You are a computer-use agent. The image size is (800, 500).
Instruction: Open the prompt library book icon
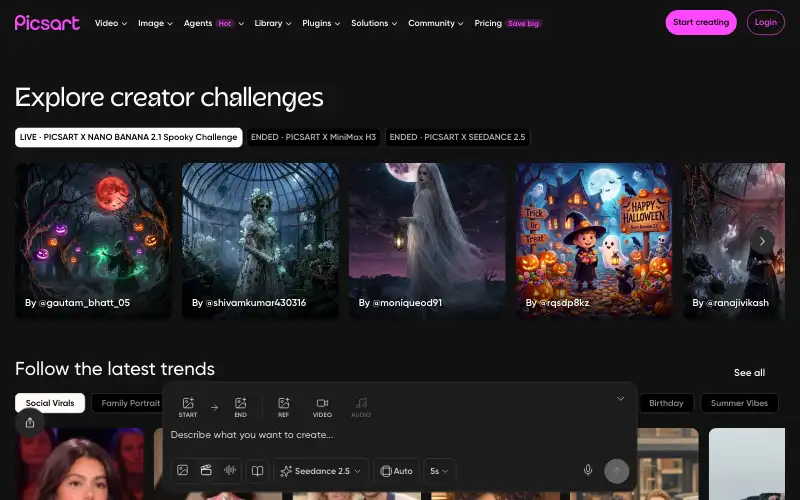[x=258, y=470]
